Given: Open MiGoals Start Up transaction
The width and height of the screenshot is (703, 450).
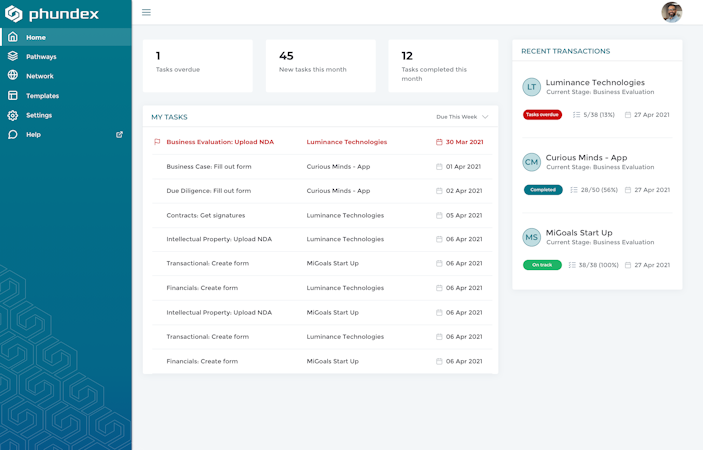Looking at the screenshot, I should coord(579,233).
